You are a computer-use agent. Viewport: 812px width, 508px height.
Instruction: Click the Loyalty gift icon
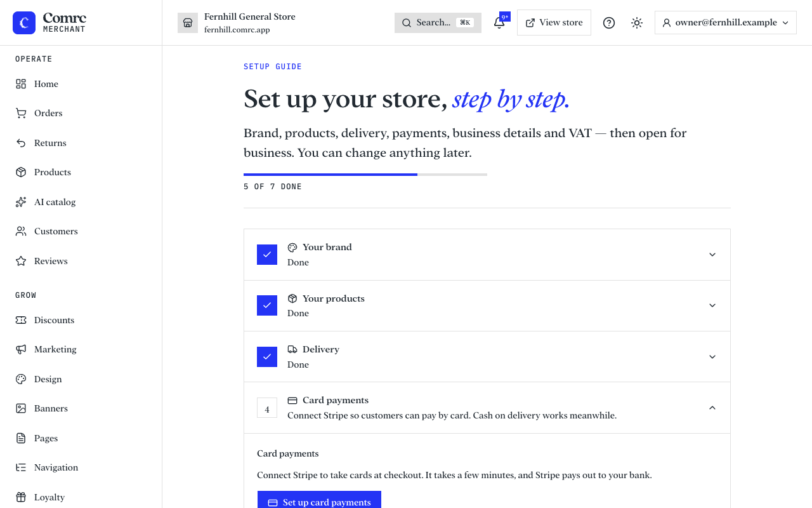[x=21, y=497]
